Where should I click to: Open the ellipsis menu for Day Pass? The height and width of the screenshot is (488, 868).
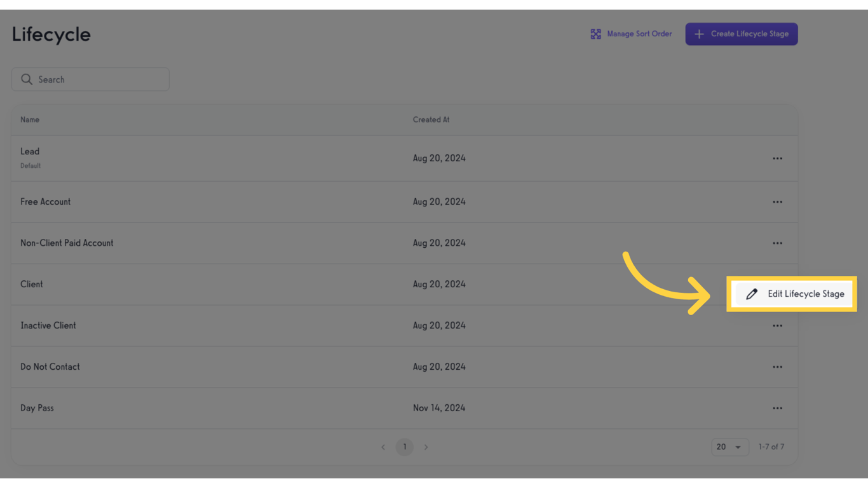(x=777, y=408)
